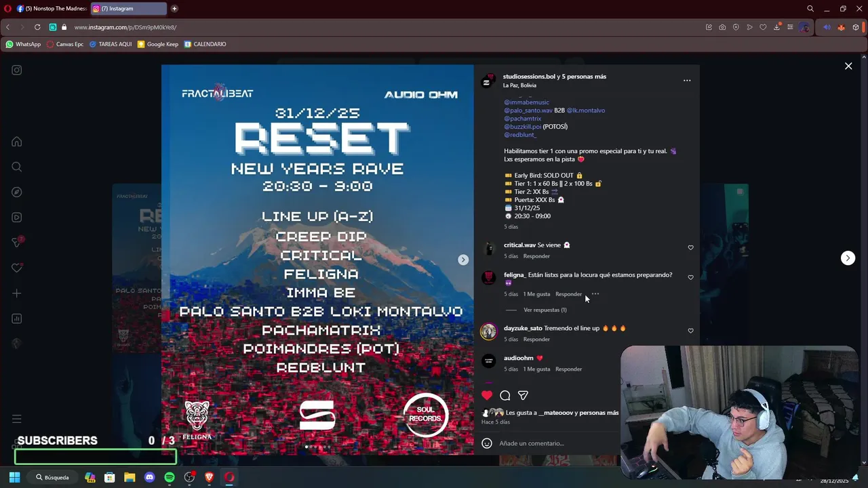Image resolution: width=868 pixels, height=488 pixels.
Task: Open Notifications heart icon in left sidebar
Action: 17,268
